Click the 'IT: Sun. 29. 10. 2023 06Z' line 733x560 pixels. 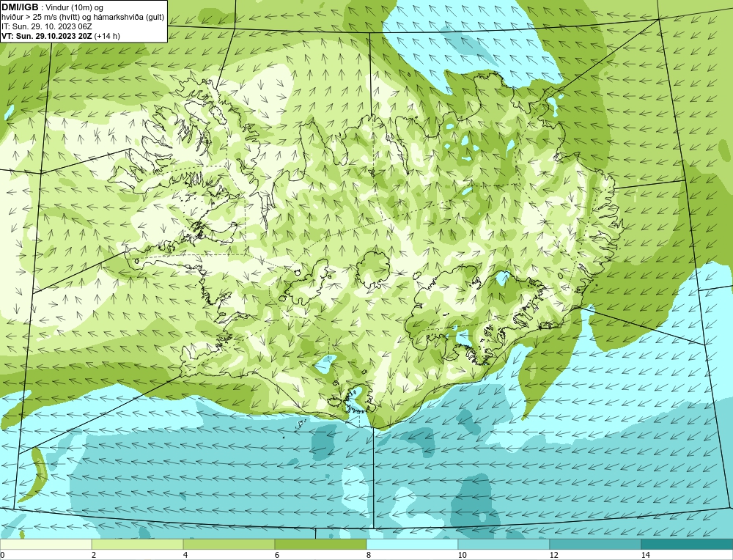click(47, 26)
